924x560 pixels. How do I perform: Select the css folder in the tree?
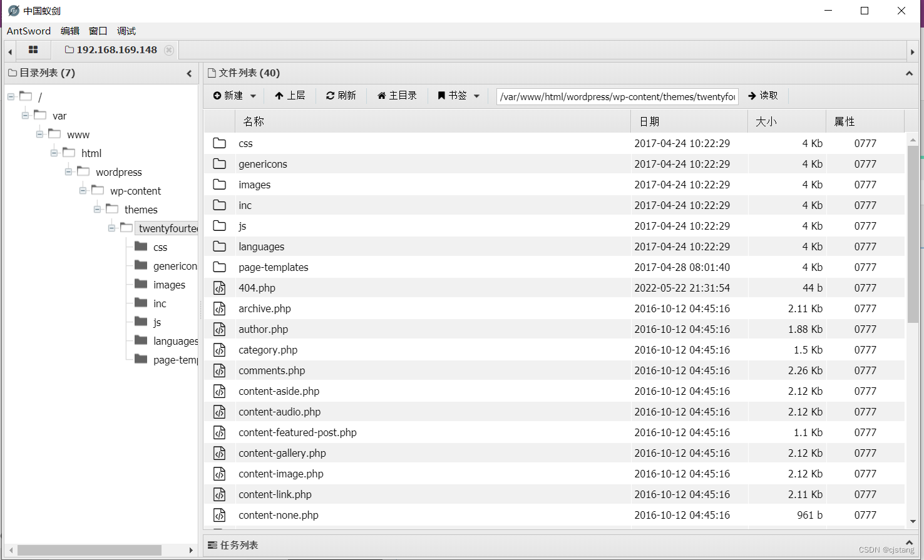tap(160, 247)
